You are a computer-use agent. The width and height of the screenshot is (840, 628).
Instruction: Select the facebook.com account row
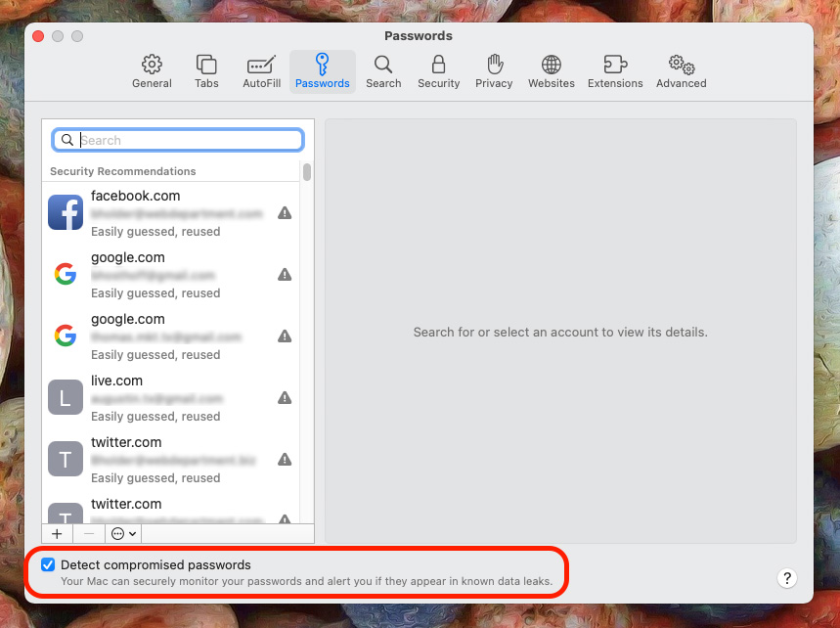pos(170,213)
